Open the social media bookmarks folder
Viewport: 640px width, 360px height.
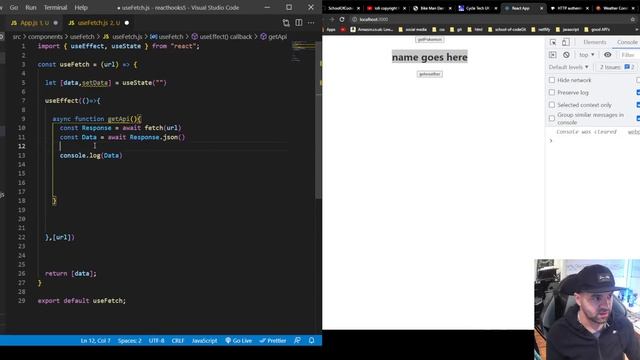pyautogui.click(x=413, y=29)
